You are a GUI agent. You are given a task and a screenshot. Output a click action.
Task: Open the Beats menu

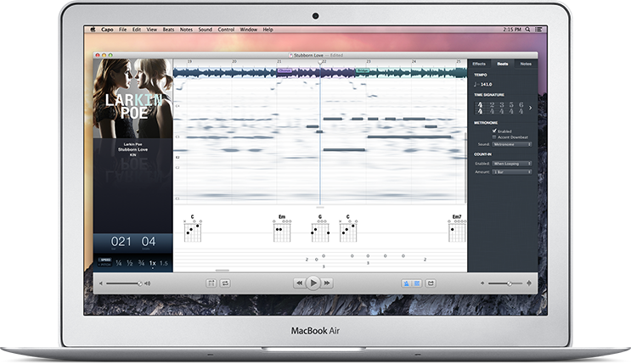pos(169,30)
